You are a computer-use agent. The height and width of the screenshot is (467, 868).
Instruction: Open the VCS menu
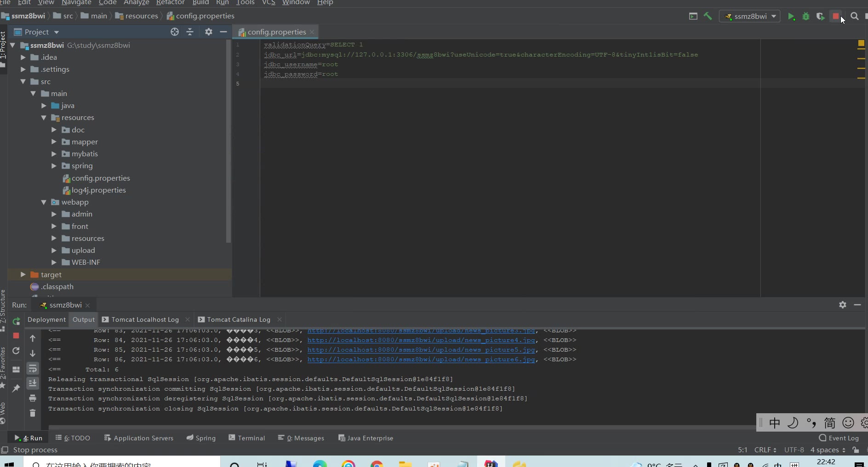[268, 3]
